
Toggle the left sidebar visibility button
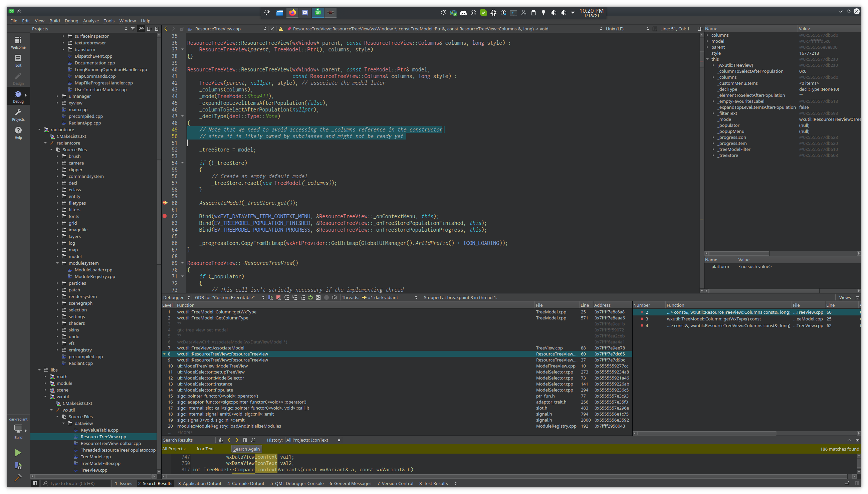tap(35, 483)
